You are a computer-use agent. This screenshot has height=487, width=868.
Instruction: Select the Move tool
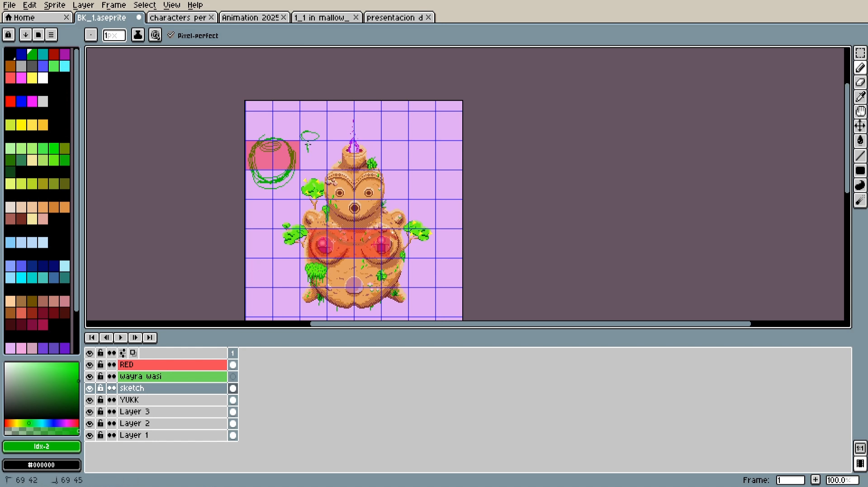pyautogui.click(x=860, y=126)
